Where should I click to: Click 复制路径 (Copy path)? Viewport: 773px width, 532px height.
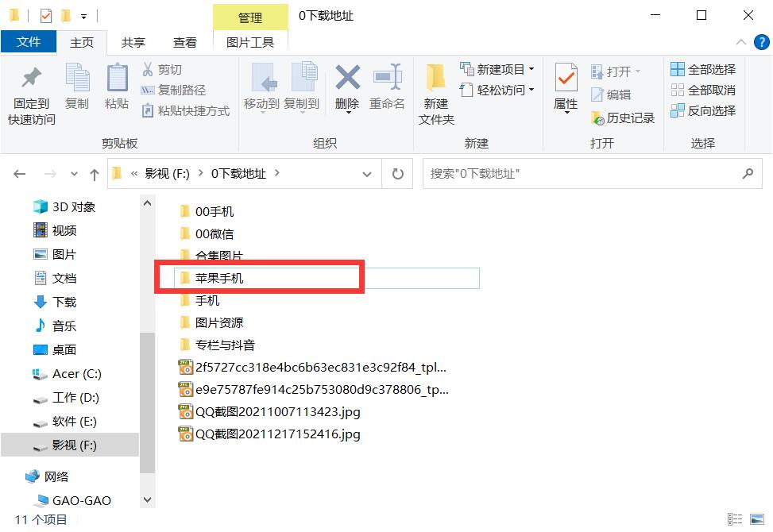coord(174,89)
